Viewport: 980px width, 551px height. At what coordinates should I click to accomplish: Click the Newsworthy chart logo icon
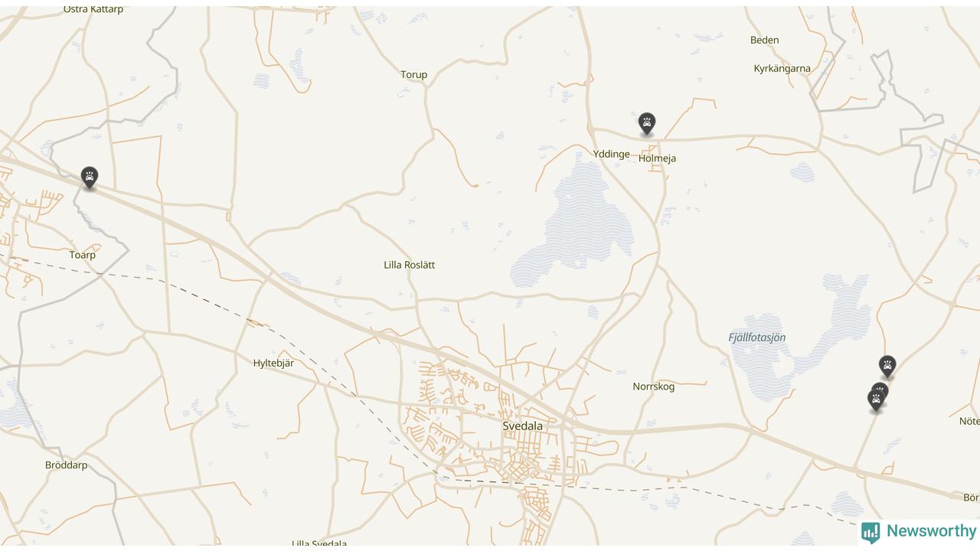click(x=871, y=533)
